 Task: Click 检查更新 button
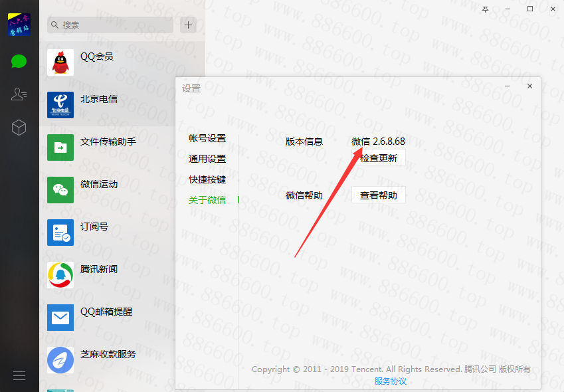point(379,158)
